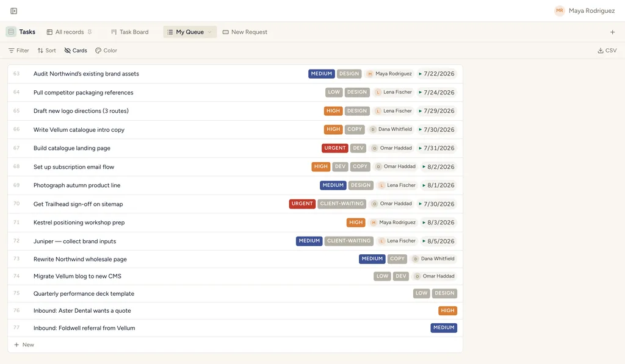625x364 pixels.
Task: Add a New record row
Action: tap(24, 345)
